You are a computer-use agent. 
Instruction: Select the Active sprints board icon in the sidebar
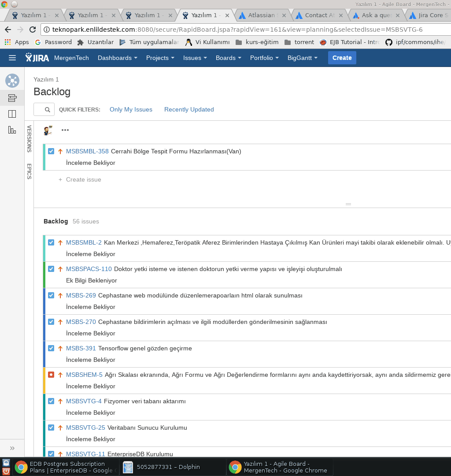point(12,114)
